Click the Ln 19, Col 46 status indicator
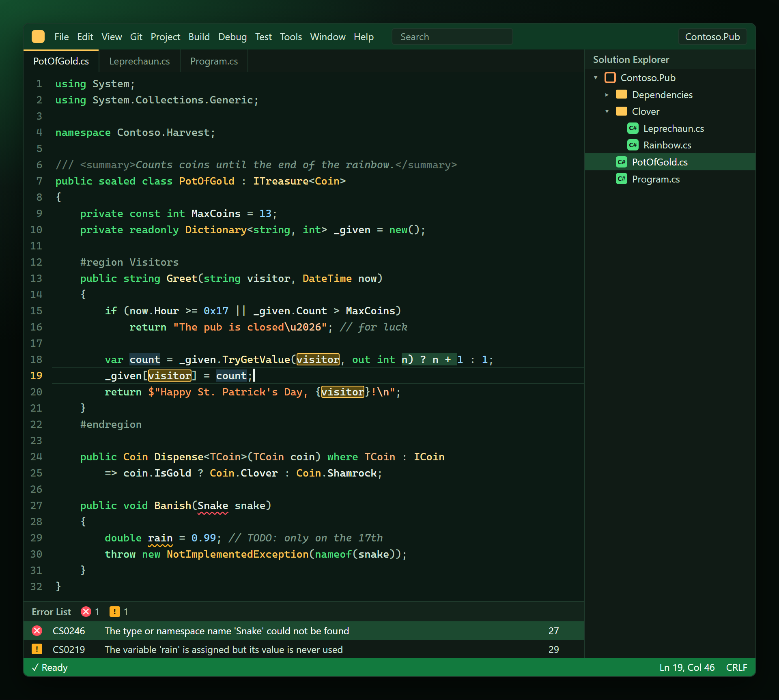The height and width of the screenshot is (700, 779). click(687, 668)
